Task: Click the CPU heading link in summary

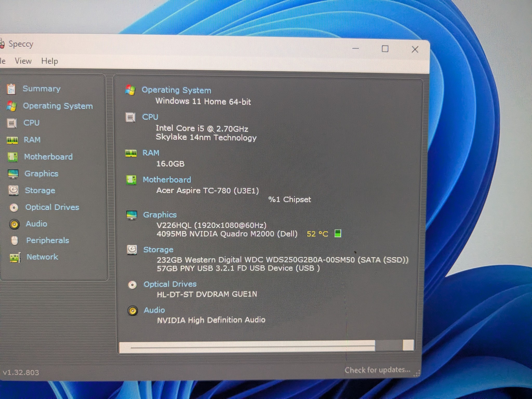Action: coord(150,117)
